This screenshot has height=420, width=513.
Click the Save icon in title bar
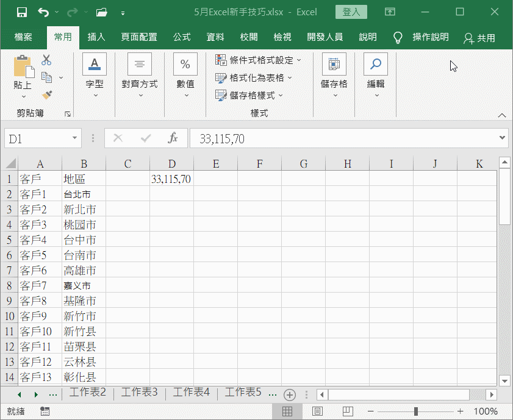coord(21,12)
